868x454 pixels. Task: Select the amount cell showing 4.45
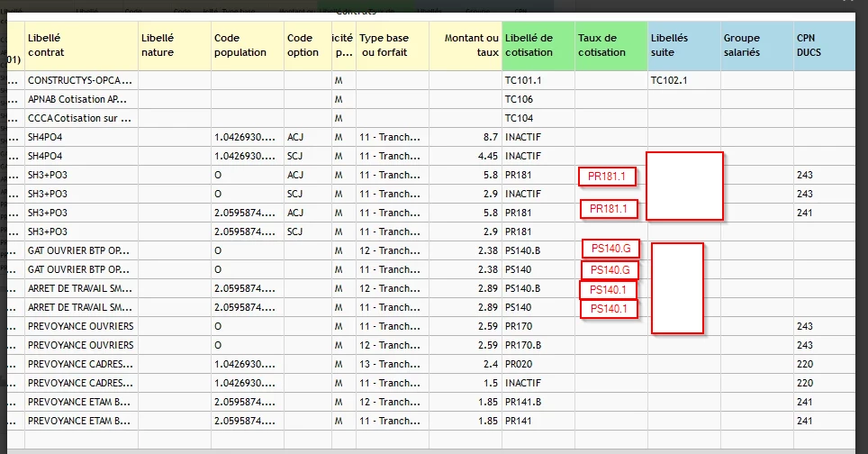tap(466, 156)
